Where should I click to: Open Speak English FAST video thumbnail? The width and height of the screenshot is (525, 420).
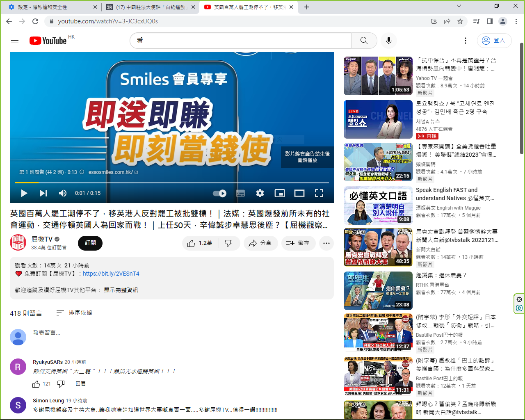pos(378,205)
